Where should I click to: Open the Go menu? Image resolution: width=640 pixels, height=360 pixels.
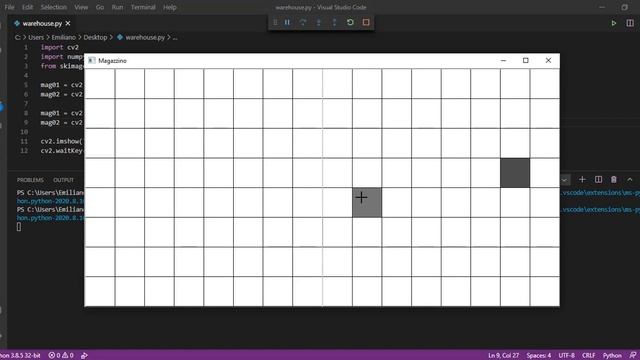(x=100, y=7)
